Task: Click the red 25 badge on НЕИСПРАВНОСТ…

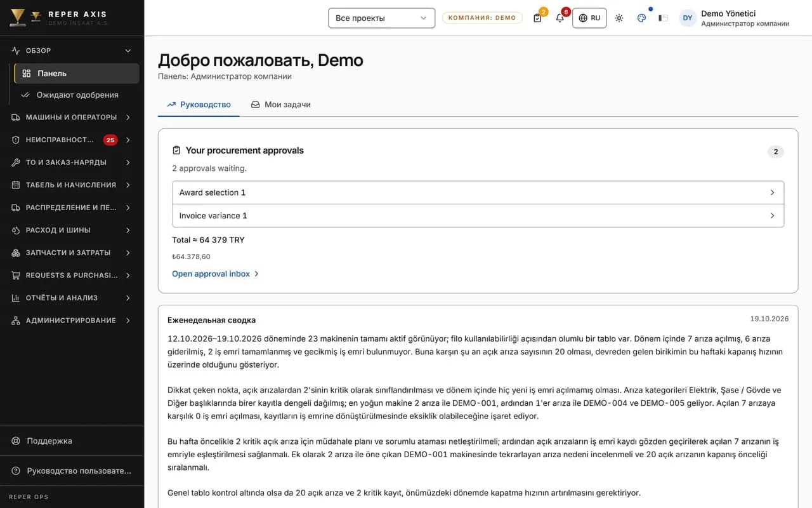Action: 110,140
